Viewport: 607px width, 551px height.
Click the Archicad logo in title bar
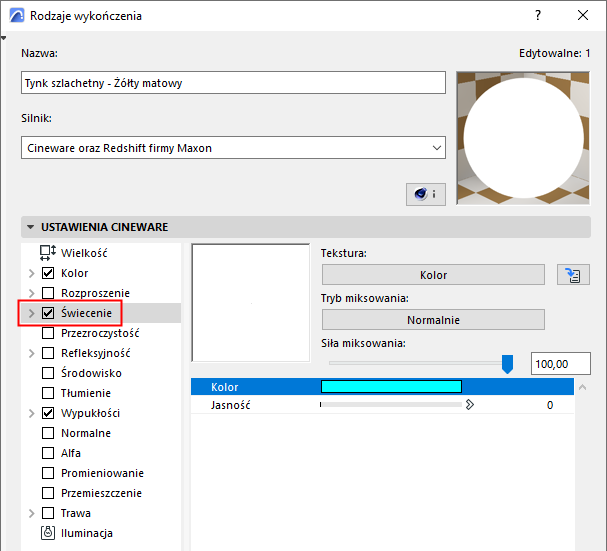click(x=17, y=15)
